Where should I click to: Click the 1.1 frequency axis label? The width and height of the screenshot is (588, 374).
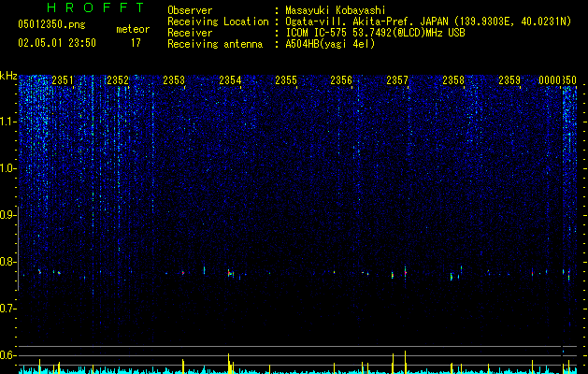[7, 122]
